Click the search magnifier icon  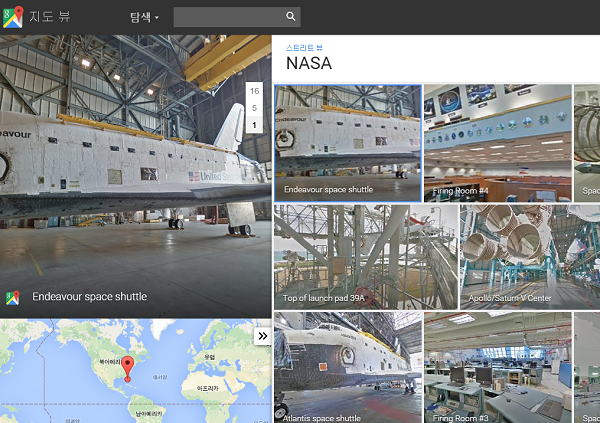(290, 16)
